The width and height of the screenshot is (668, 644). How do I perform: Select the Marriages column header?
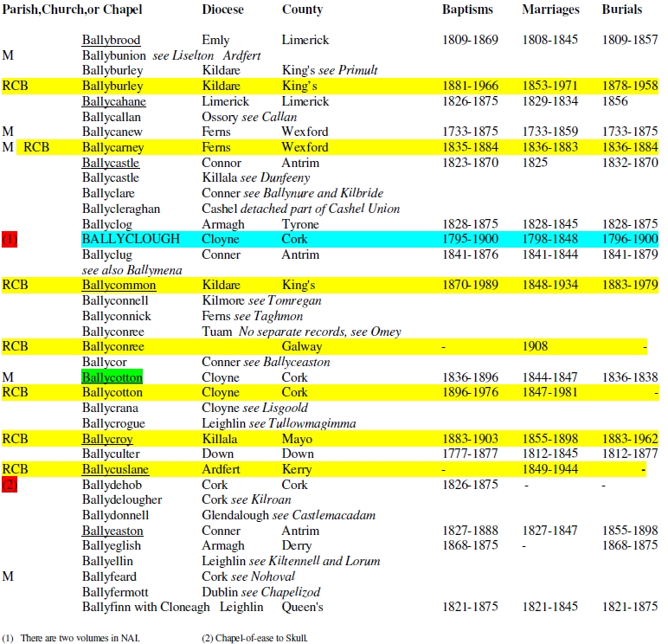(550, 10)
